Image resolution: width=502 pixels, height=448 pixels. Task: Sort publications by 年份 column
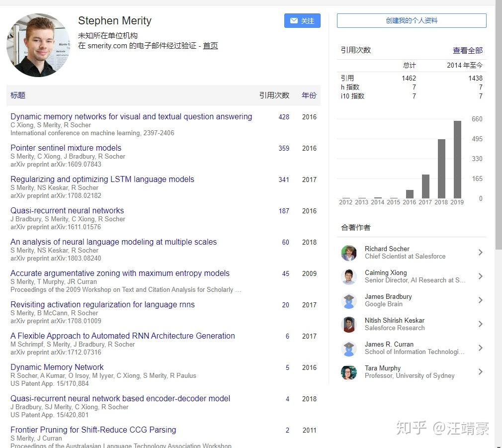click(309, 95)
